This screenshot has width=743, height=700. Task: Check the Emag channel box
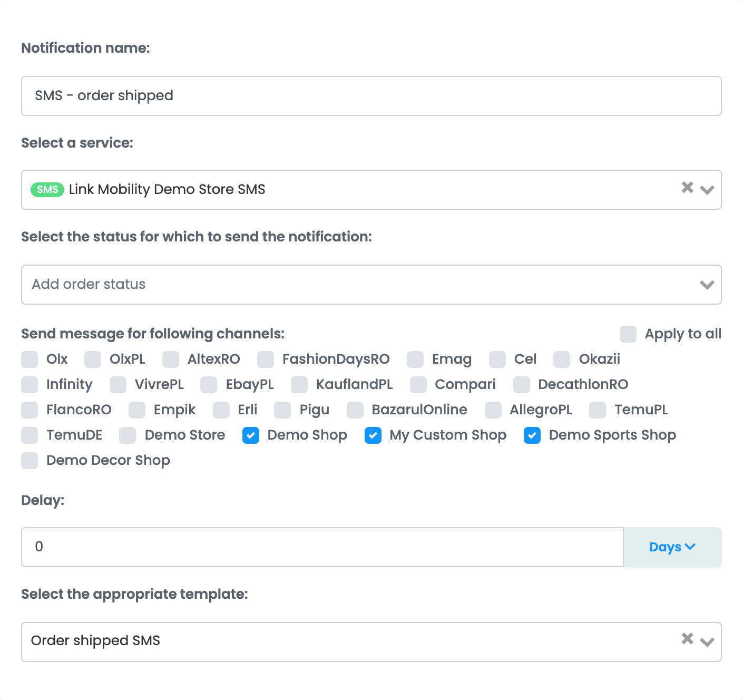[x=415, y=359]
